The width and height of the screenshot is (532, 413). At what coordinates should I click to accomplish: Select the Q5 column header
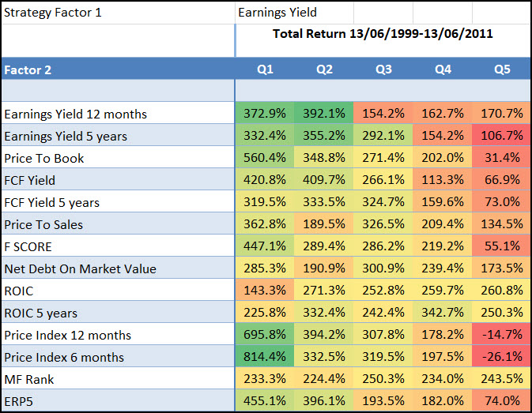coord(502,69)
